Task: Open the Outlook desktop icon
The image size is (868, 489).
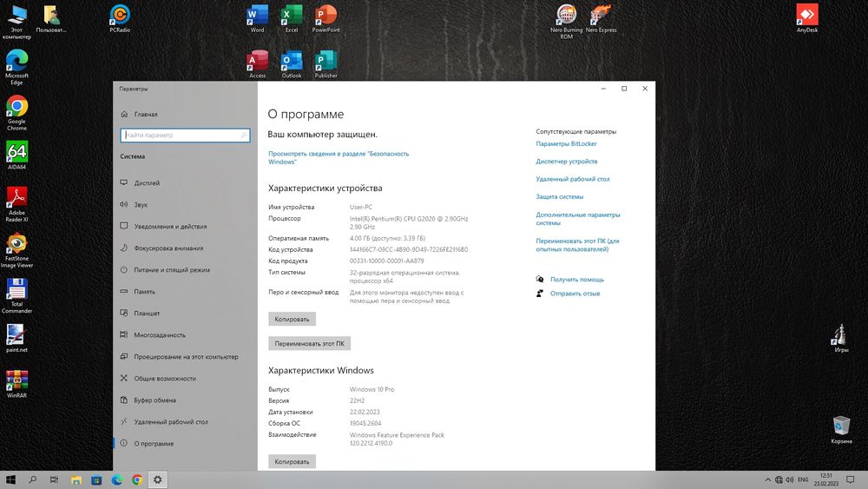Action: pyautogui.click(x=291, y=64)
